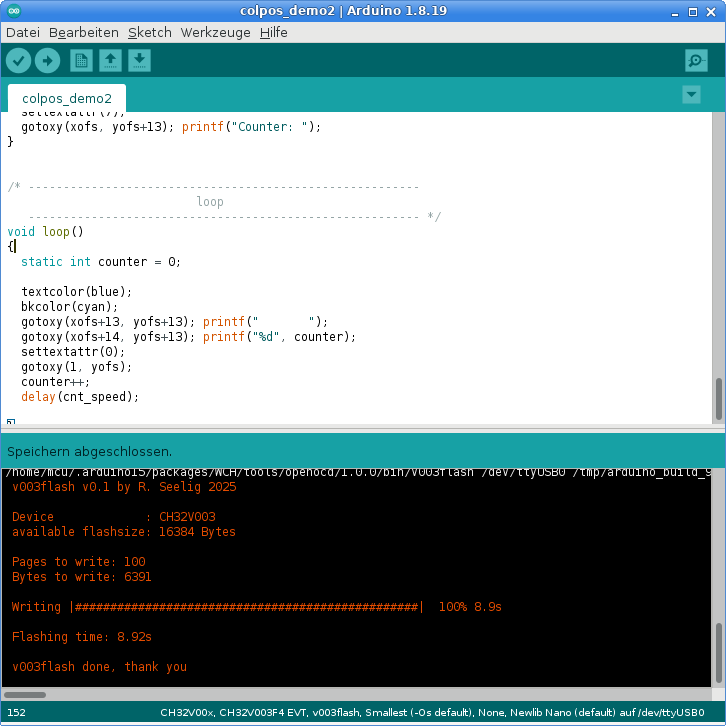Open the Sketch menu
This screenshot has width=726, height=726.
pyautogui.click(x=150, y=32)
